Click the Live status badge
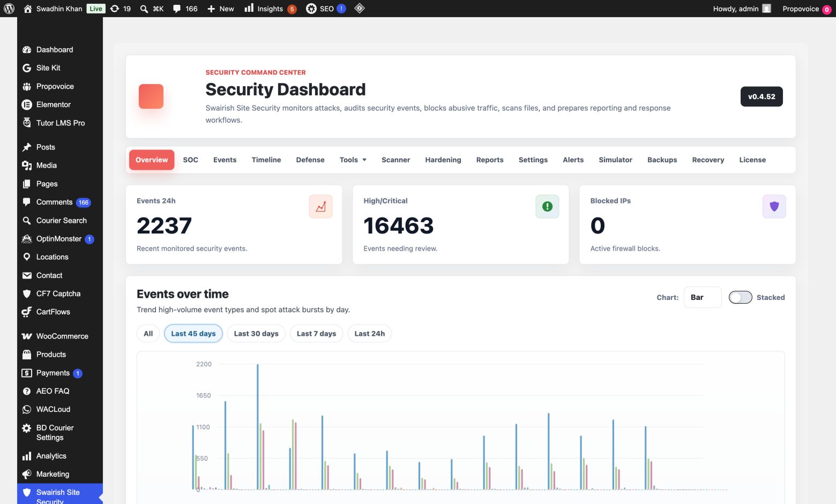Image resolution: width=836 pixels, height=504 pixels. 96,9
